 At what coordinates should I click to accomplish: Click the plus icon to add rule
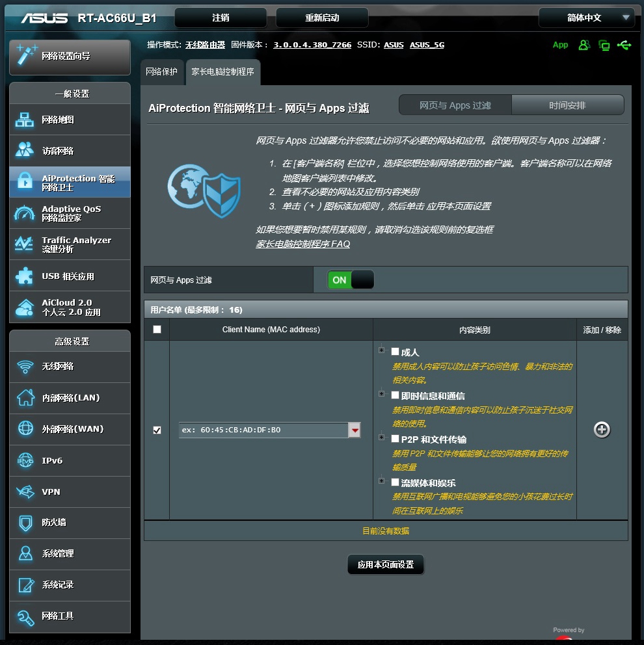[602, 430]
